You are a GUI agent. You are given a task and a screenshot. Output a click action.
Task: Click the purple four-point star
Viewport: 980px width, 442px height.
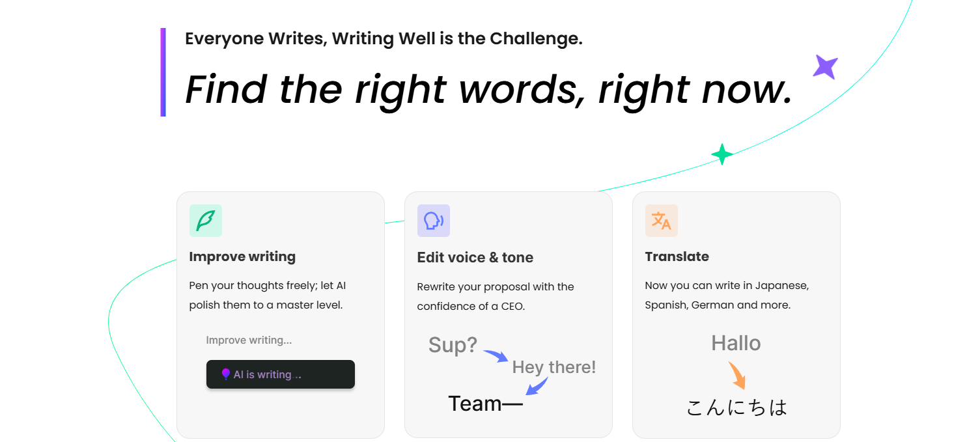825,67
